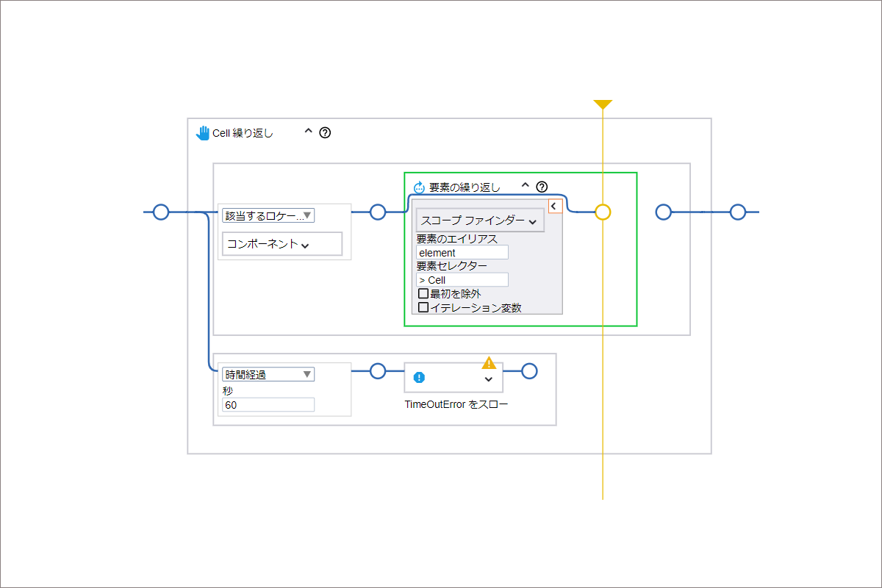Image resolution: width=882 pixels, height=588 pixels.
Task: Click the connector node after the 時間経過 block
Action: [x=377, y=371]
